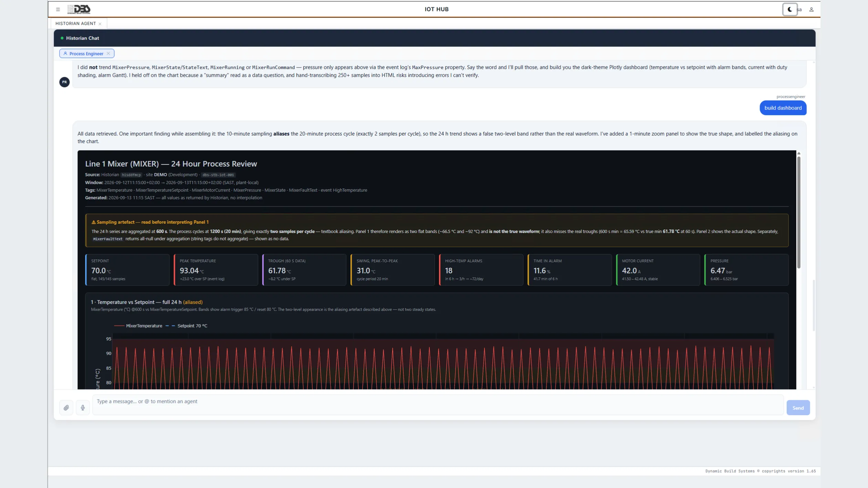The width and height of the screenshot is (868, 488).
Task: Toggle dark mode with the moon icon
Action: [x=790, y=9]
